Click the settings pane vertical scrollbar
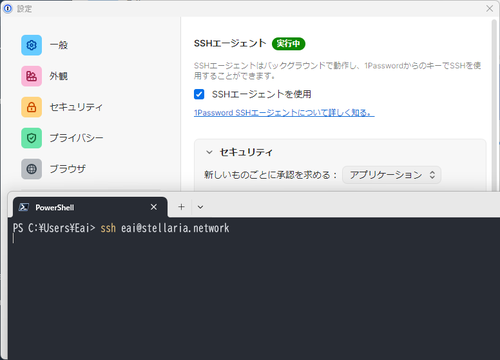The height and width of the screenshot is (360, 500). coord(494,105)
